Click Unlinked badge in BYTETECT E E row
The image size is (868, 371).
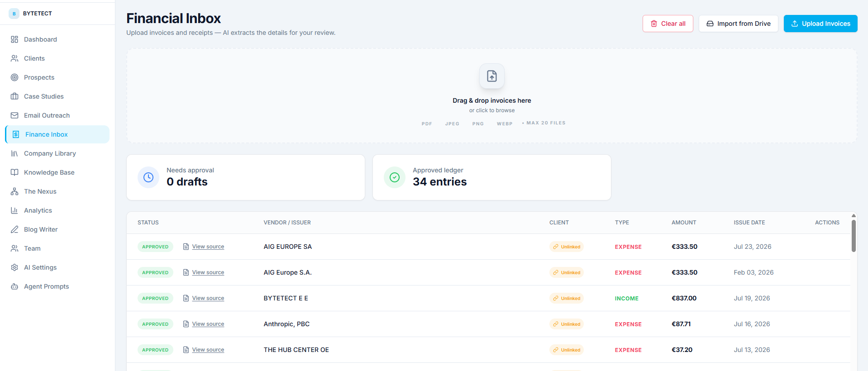567,298
